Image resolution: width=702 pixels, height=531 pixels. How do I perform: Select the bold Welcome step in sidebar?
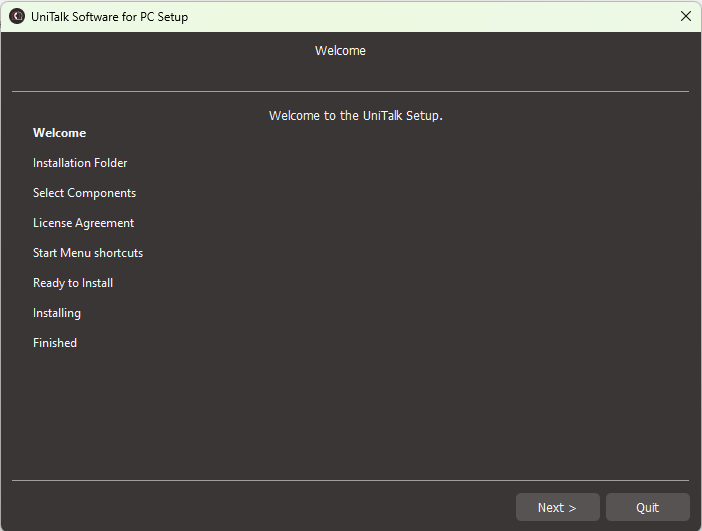[59, 133]
